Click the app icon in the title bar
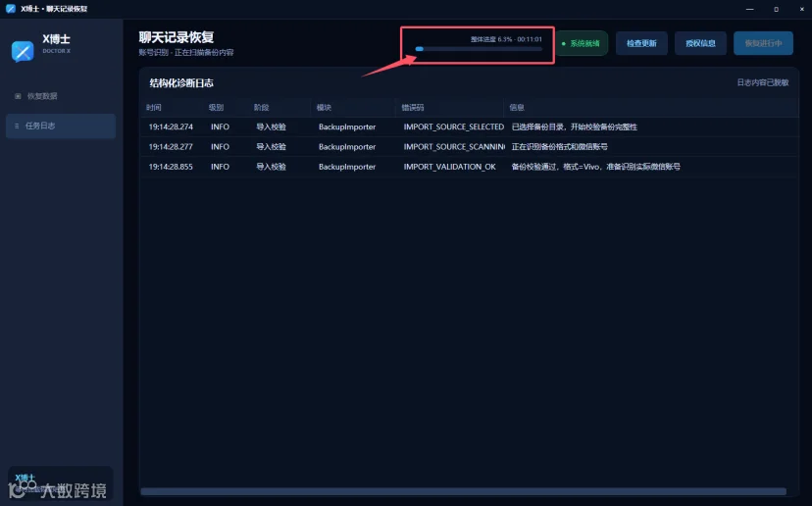Image resolution: width=812 pixels, height=506 pixels. coord(11,9)
